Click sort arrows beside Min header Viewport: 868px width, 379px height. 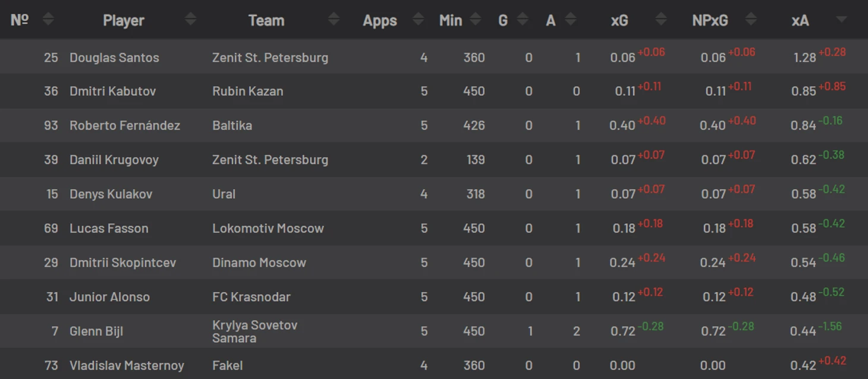(x=475, y=20)
